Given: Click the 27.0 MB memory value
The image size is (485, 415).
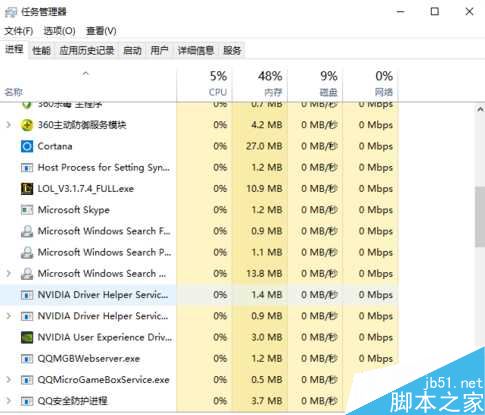Looking at the screenshot, I should [264, 146].
